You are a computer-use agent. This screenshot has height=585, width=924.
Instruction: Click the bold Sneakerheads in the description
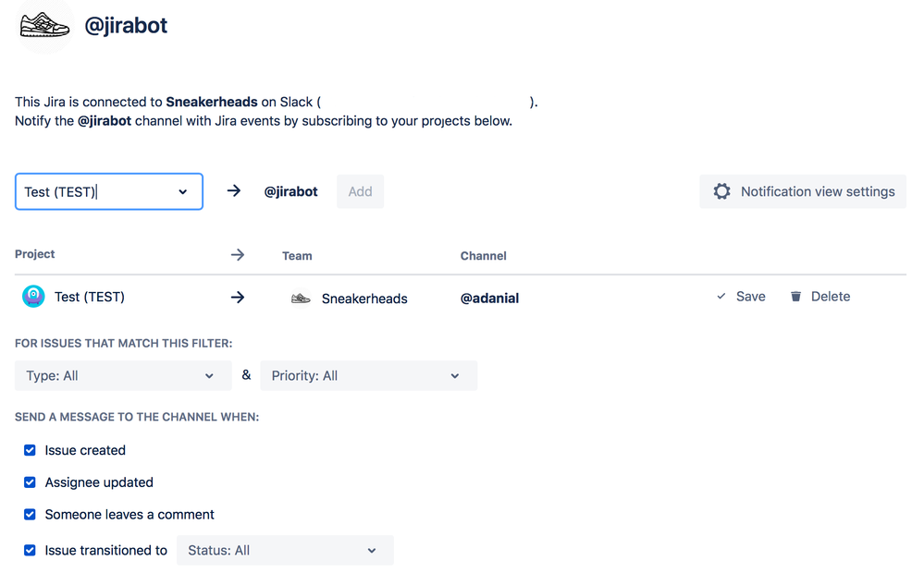pos(212,102)
